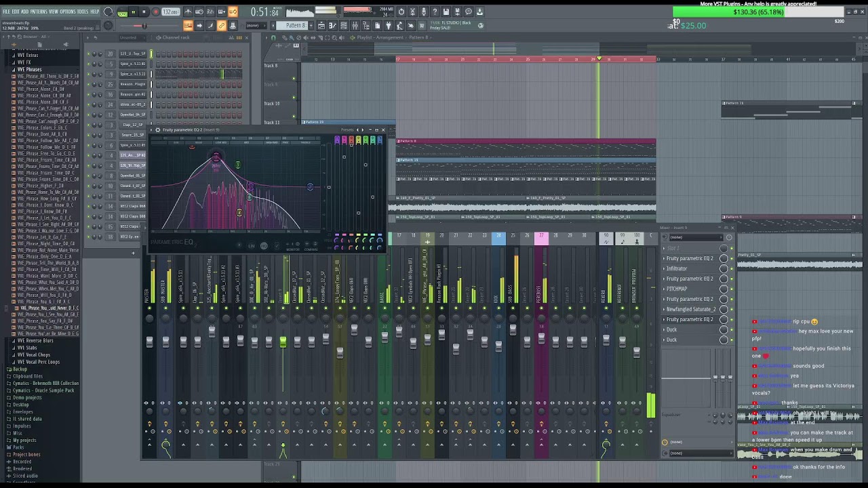The width and height of the screenshot is (868, 488).
Task: Click the microphone one-click recording icon
Action: coord(424,12)
